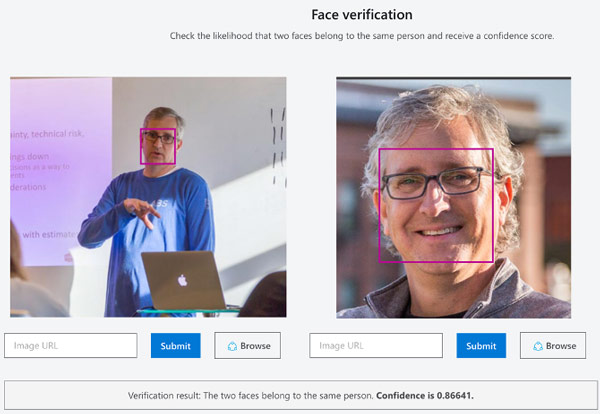Open the right portrait photo
Image resolution: width=600 pixels, height=414 pixels.
pyautogui.click(x=453, y=197)
